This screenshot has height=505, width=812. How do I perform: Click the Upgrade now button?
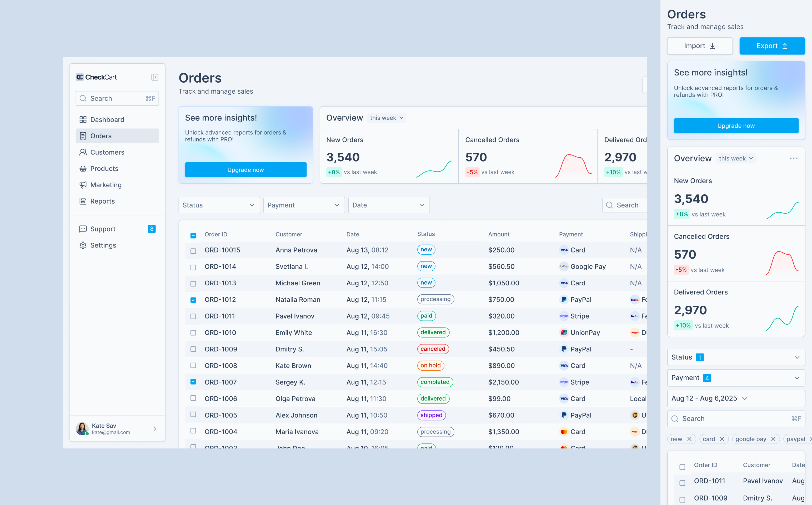tap(245, 170)
